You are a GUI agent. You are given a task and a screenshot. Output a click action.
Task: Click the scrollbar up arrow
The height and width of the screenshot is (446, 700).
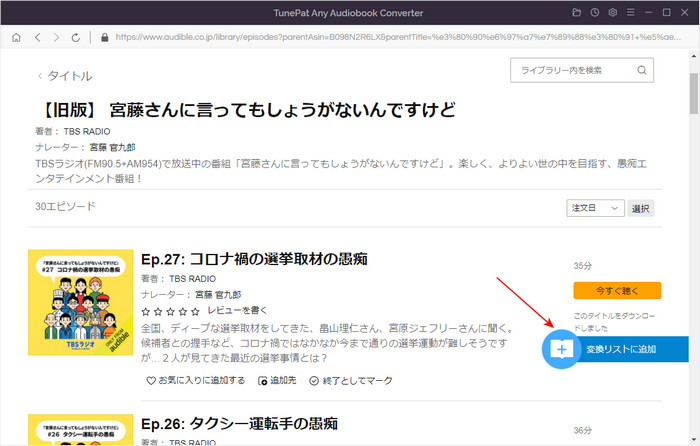[694, 56]
